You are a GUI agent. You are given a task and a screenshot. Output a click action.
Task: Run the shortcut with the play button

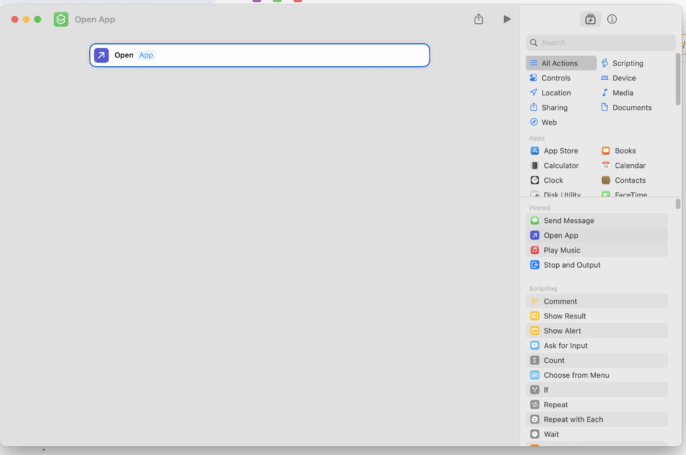pos(506,19)
